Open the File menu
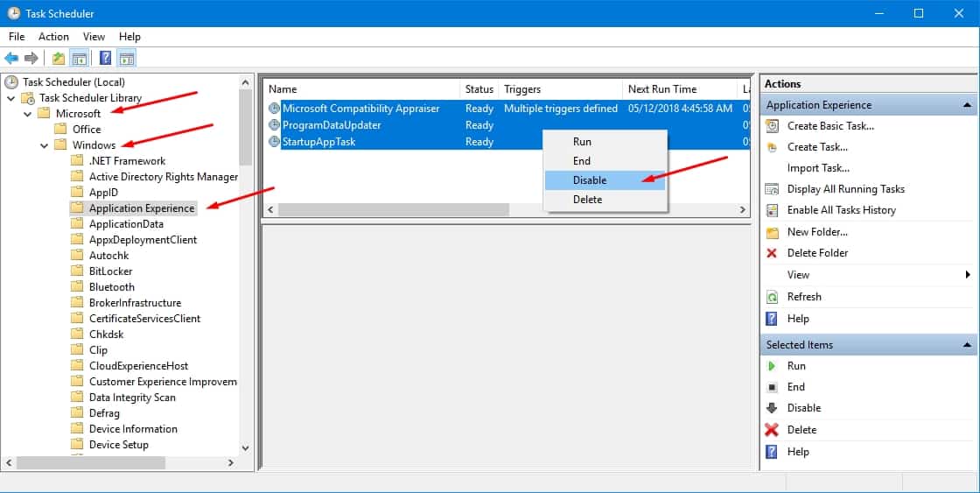 17,37
